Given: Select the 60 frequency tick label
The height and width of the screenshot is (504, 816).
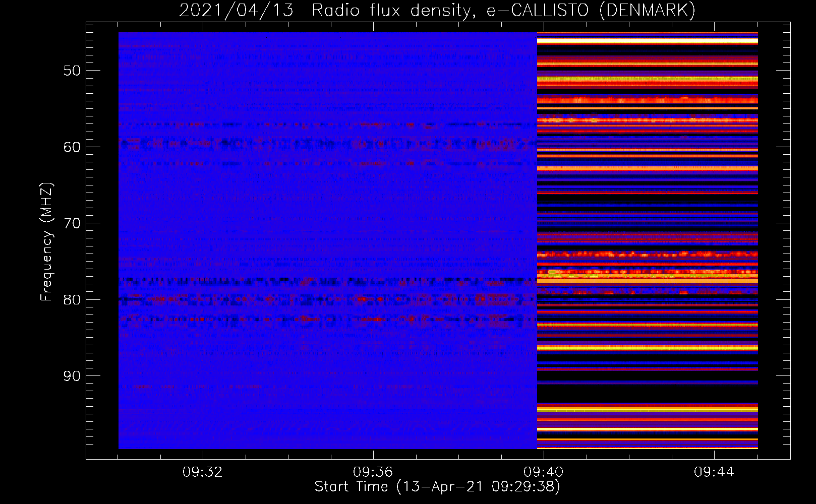Looking at the screenshot, I should coord(72,147).
